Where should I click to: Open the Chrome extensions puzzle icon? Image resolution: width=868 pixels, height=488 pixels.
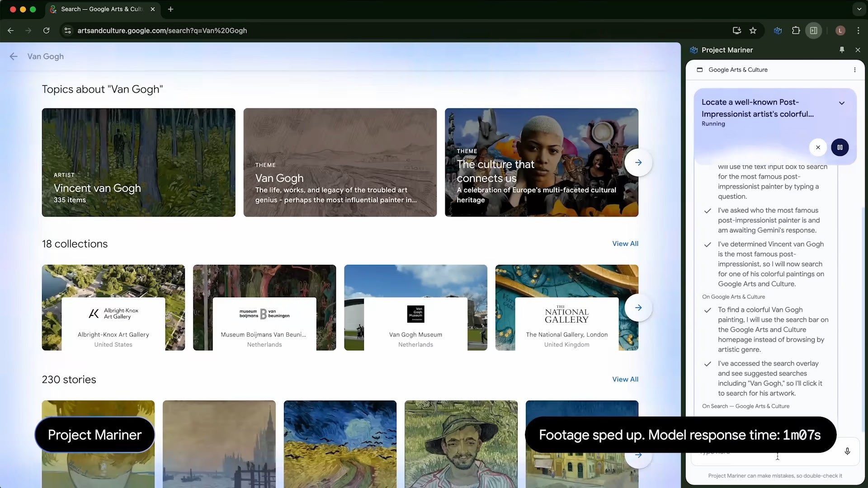click(796, 31)
